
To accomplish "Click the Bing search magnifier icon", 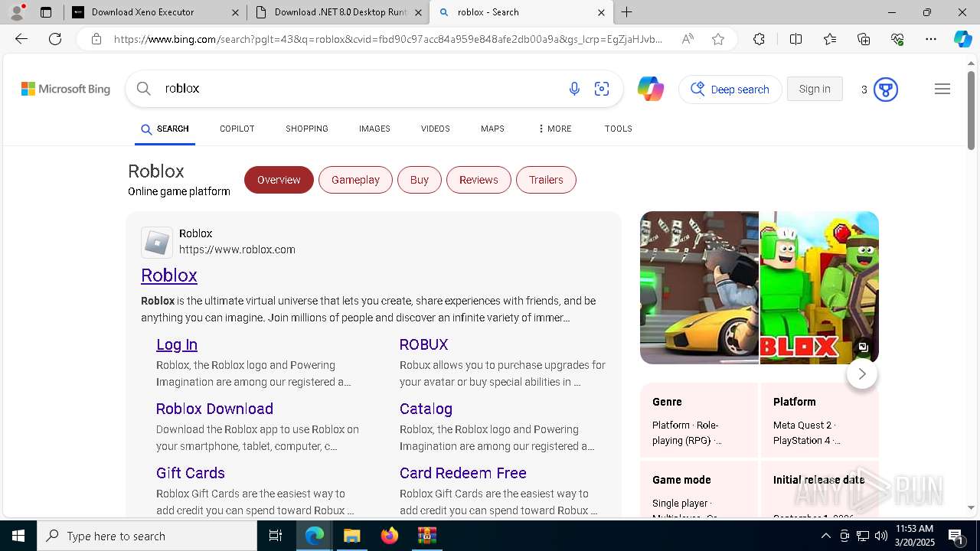I will coord(143,89).
